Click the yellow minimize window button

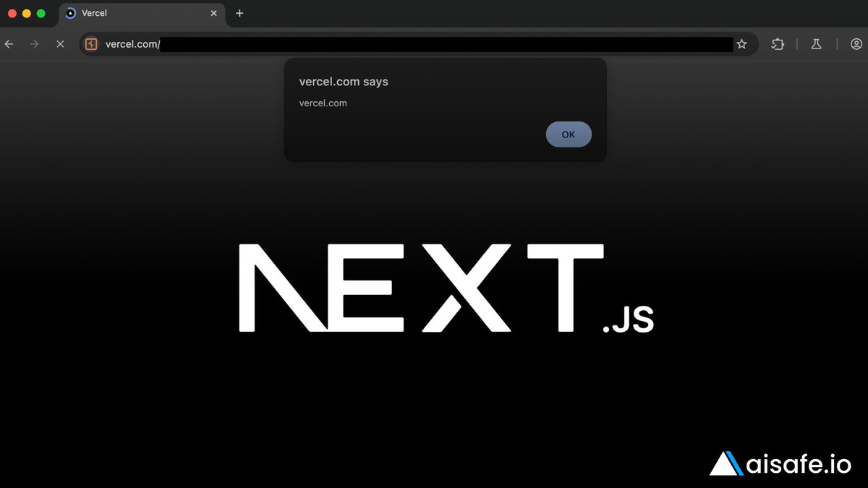[x=27, y=13]
